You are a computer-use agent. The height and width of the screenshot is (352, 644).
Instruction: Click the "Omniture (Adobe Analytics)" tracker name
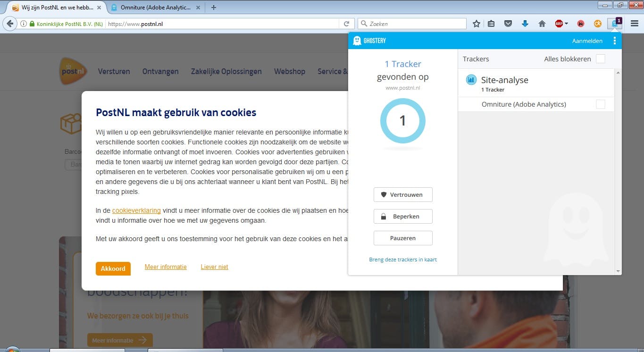(524, 104)
